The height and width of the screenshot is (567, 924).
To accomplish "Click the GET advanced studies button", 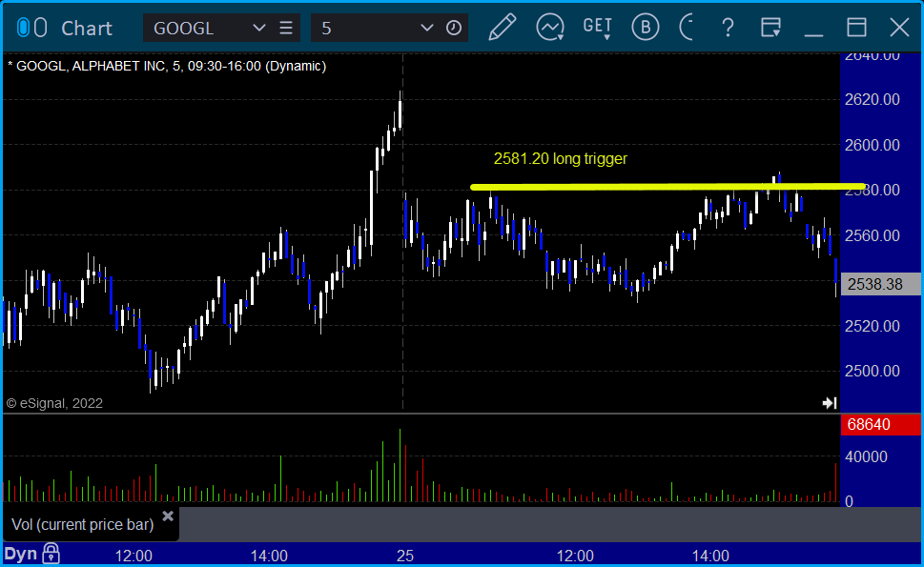I will [x=597, y=28].
